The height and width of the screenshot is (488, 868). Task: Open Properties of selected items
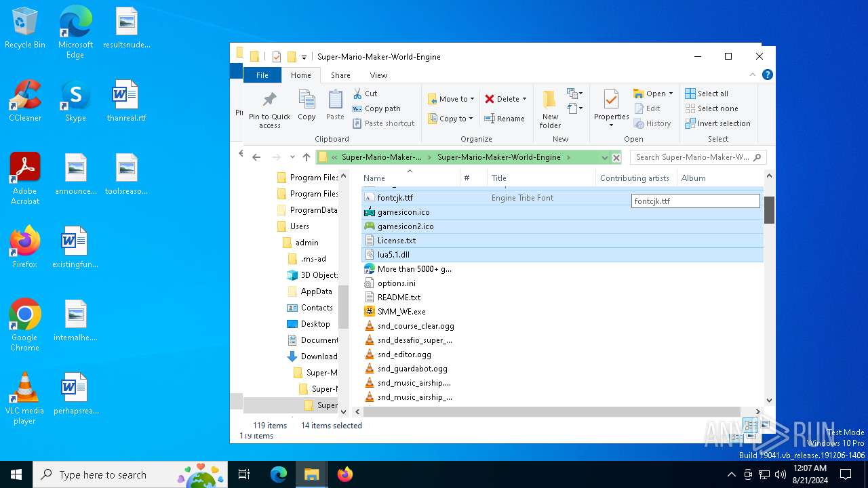pyautogui.click(x=611, y=108)
